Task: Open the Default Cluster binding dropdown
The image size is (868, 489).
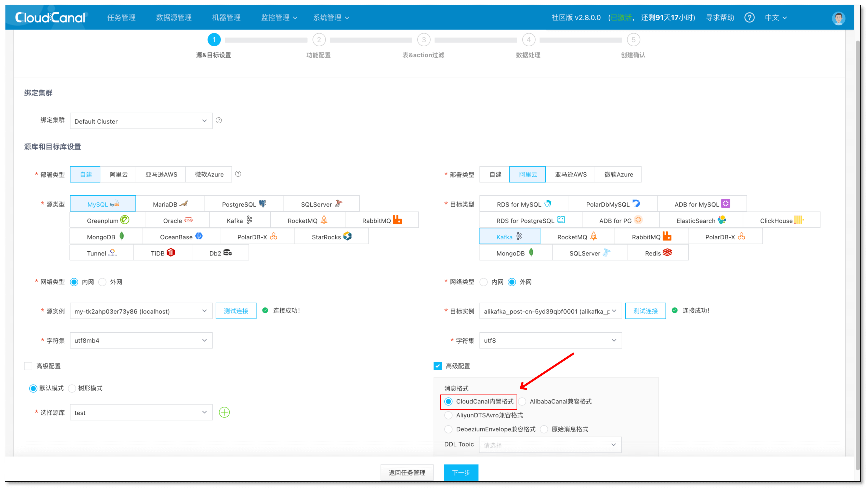Action: [x=141, y=121]
